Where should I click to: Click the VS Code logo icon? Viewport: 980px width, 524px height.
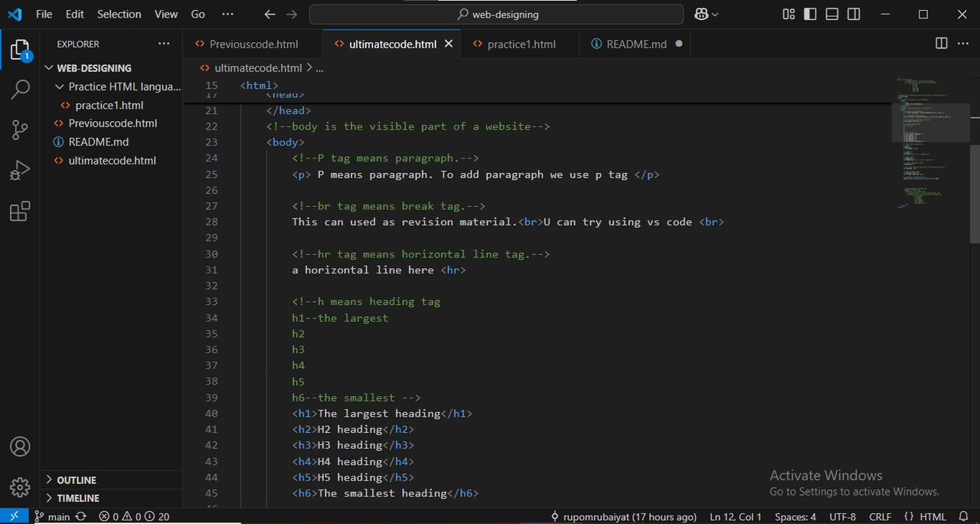(x=15, y=14)
